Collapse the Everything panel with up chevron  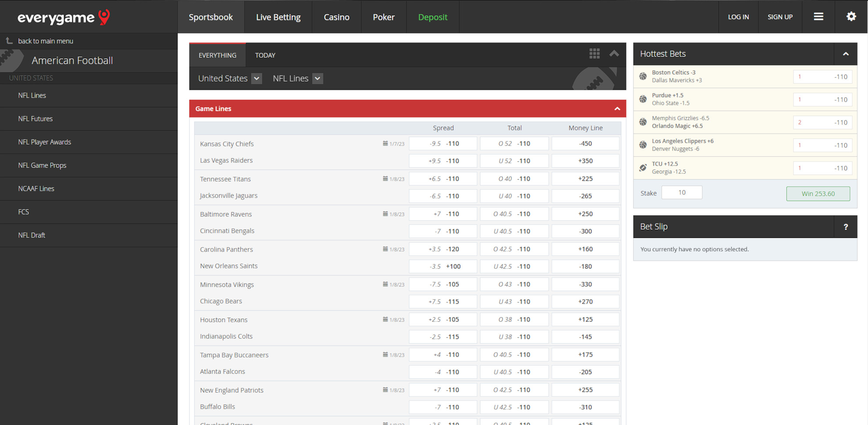tap(614, 54)
